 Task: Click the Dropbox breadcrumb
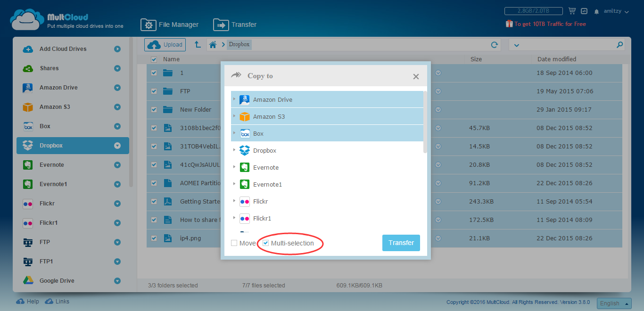pos(239,45)
